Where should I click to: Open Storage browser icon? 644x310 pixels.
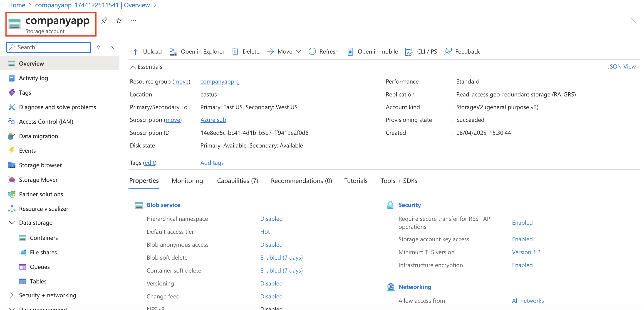click(12, 165)
